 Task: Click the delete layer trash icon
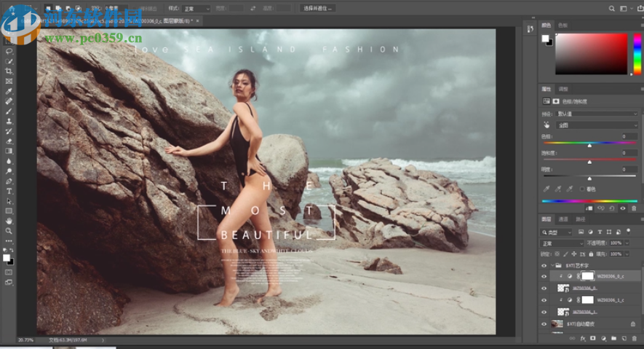pyautogui.click(x=635, y=339)
